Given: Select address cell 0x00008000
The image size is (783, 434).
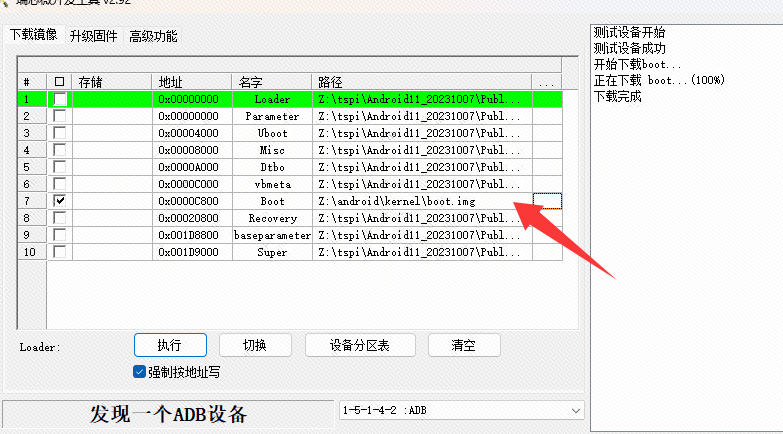Looking at the screenshot, I should (x=192, y=150).
